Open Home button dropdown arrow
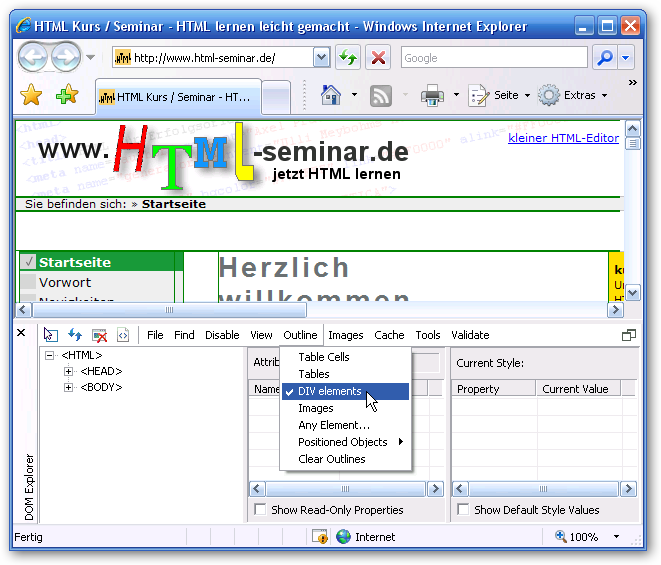Screen dimensions: 661x565 pyautogui.click(x=355, y=95)
